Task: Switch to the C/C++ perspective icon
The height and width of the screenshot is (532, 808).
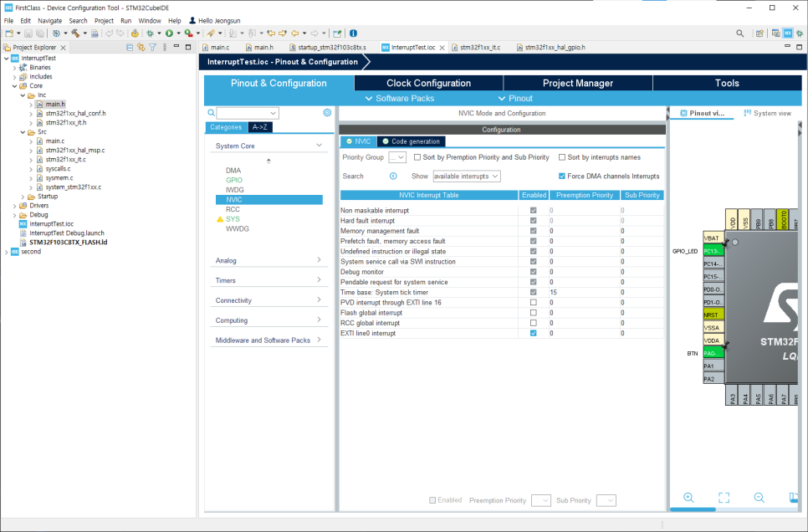Action: point(775,33)
